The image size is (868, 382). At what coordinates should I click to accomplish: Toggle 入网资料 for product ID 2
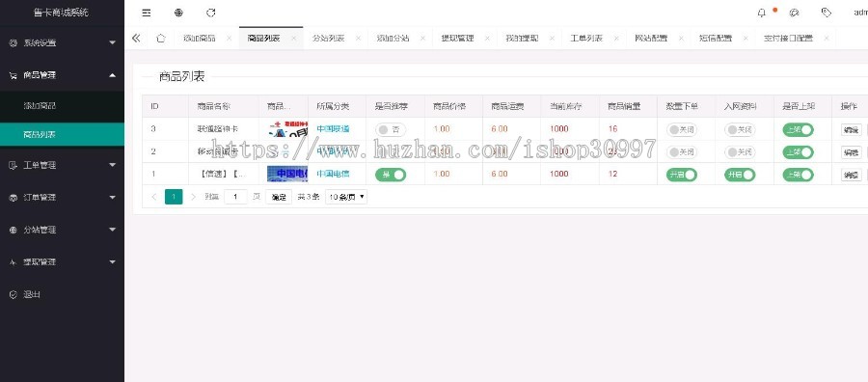pos(740,151)
